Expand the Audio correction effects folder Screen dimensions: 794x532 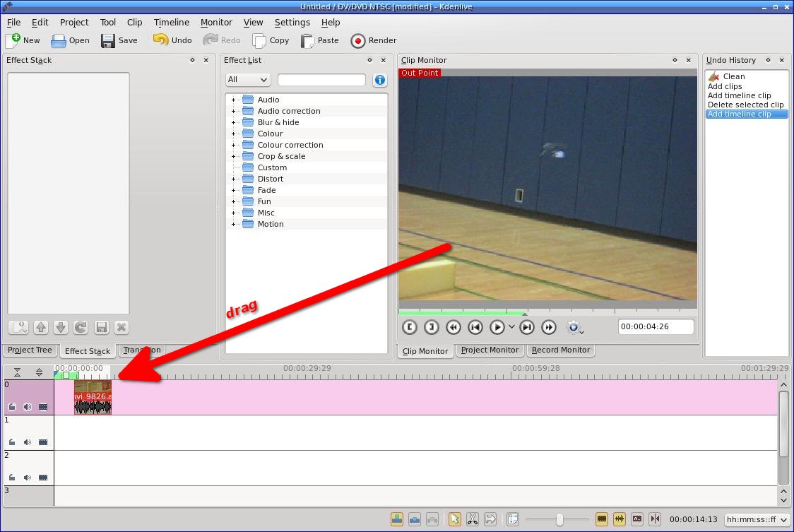[x=233, y=111]
